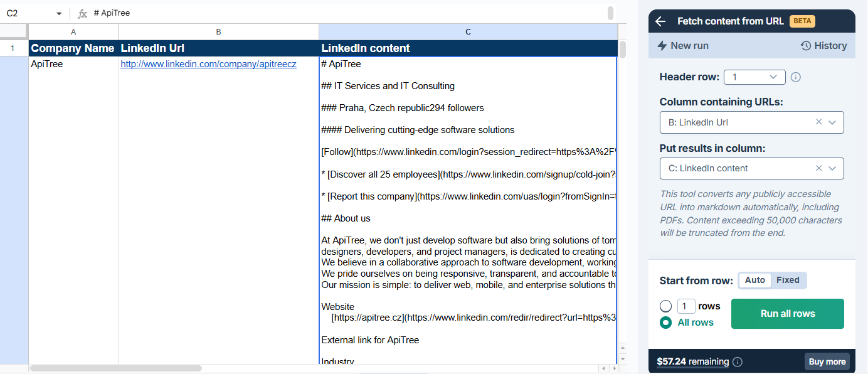
Task: Set start row mode to Auto
Action: point(754,280)
